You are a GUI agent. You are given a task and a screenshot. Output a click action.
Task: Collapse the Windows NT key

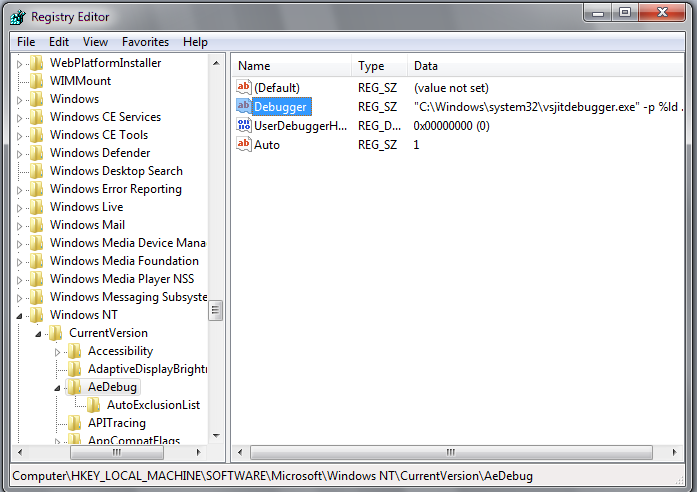(x=19, y=316)
